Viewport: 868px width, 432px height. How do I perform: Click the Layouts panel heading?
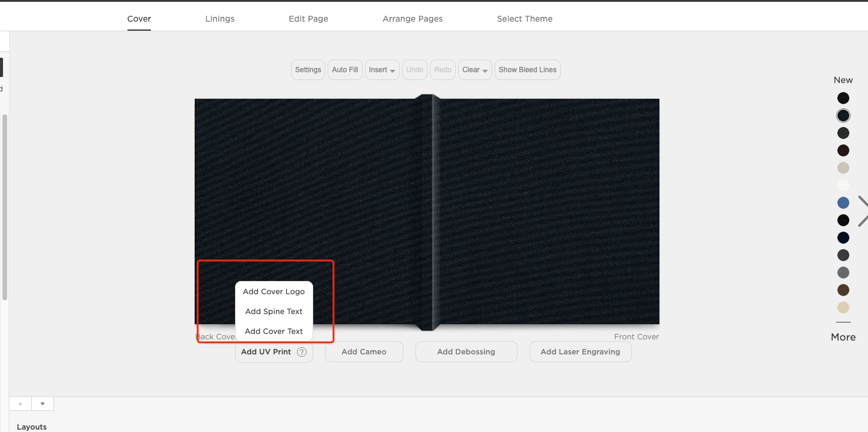[x=32, y=427]
